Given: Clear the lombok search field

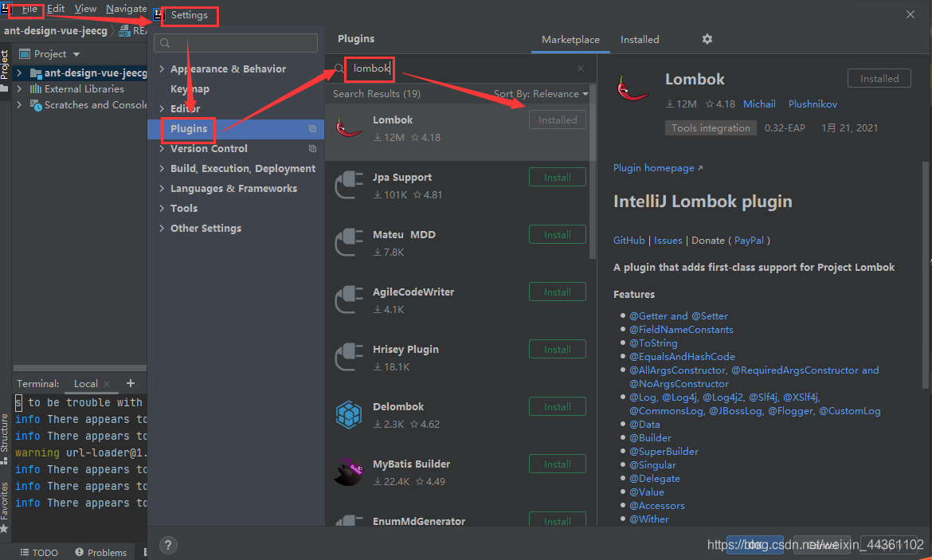Looking at the screenshot, I should click(x=581, y=69).
